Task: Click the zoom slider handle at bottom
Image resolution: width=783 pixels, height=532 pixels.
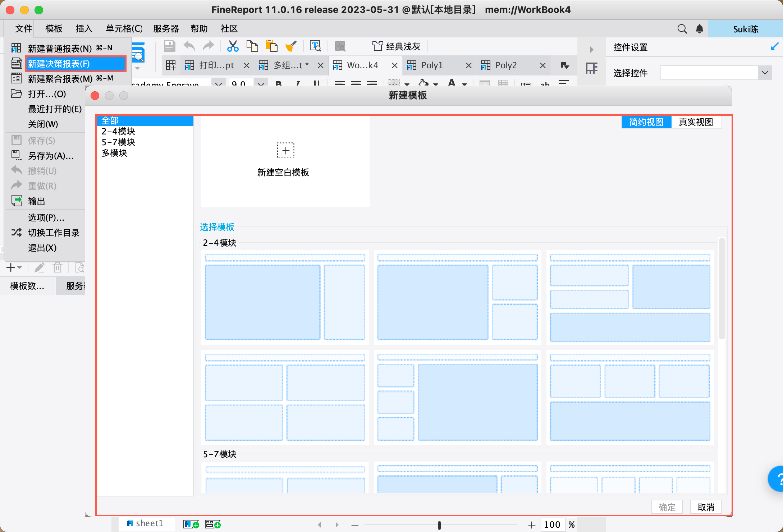Action: tap(439, 525)
